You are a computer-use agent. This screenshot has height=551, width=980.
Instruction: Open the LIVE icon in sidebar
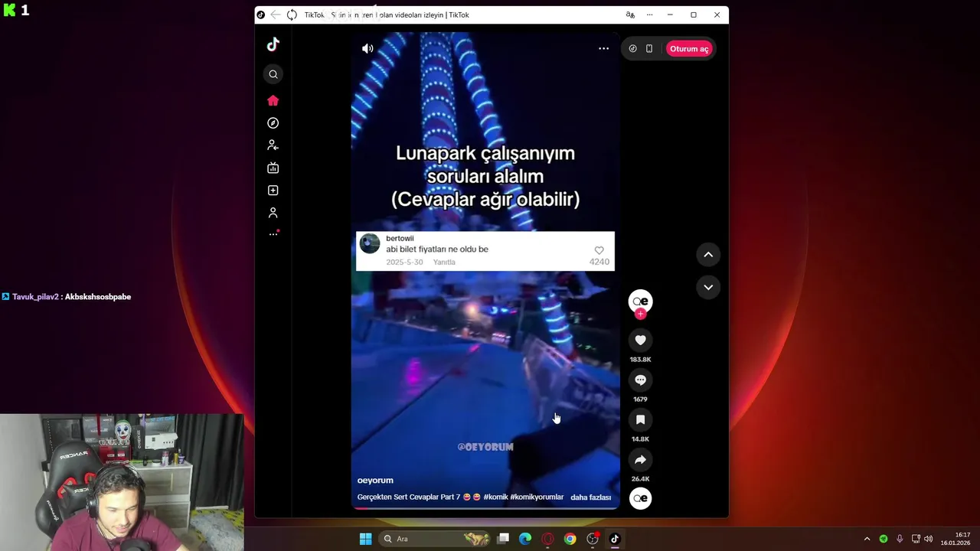coord(273,168)
